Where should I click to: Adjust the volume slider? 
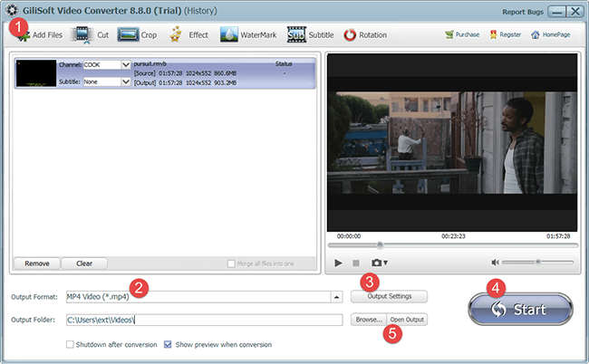click(x=537, y=263)
